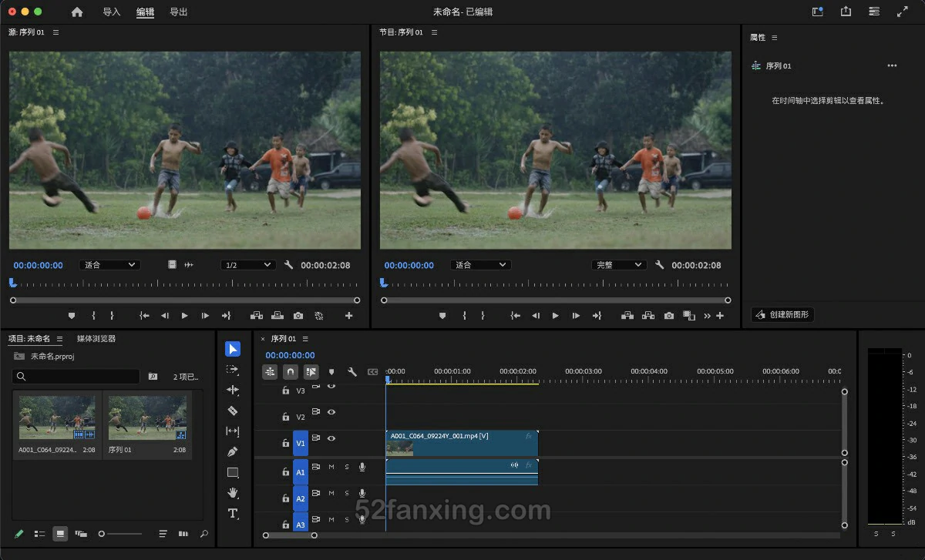925x560 pixels.
Task: Solo audio track A2
Action: 347,493
